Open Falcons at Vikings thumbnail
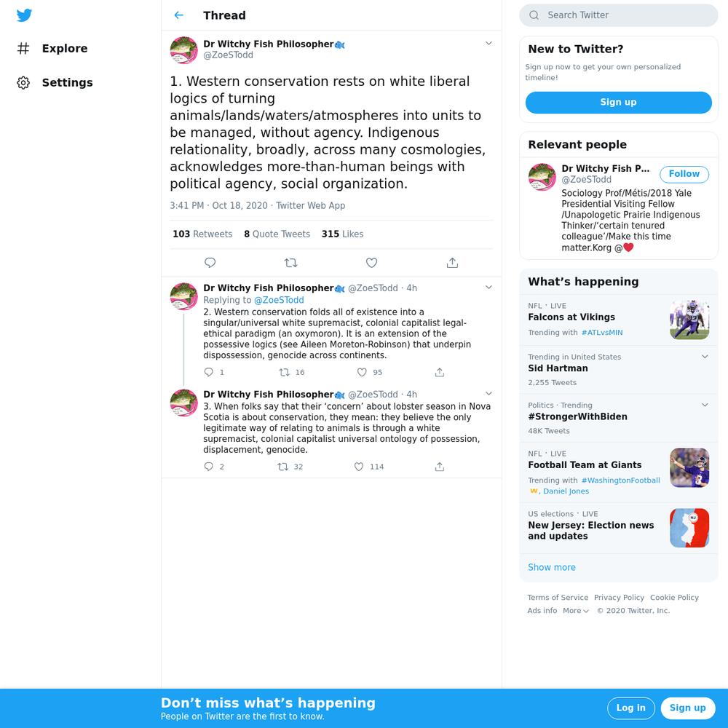Viewport: 728px width, 728px height. pos(689,320)
